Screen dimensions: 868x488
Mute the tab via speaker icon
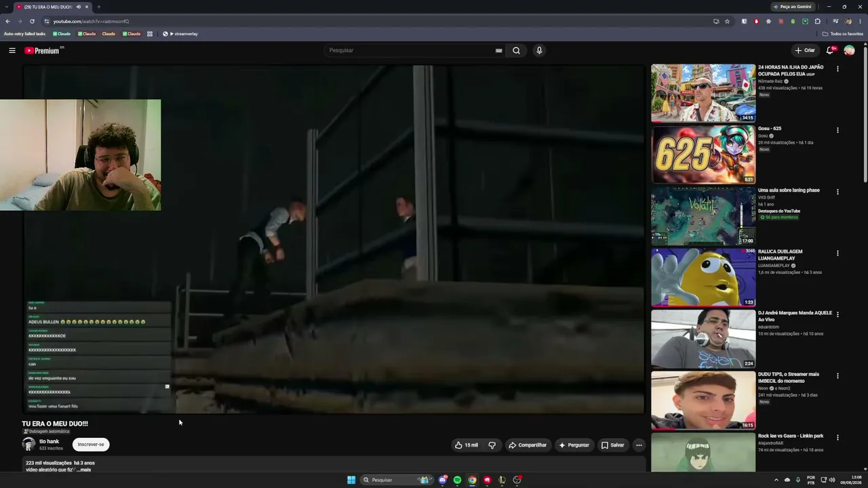coord(79,7)
